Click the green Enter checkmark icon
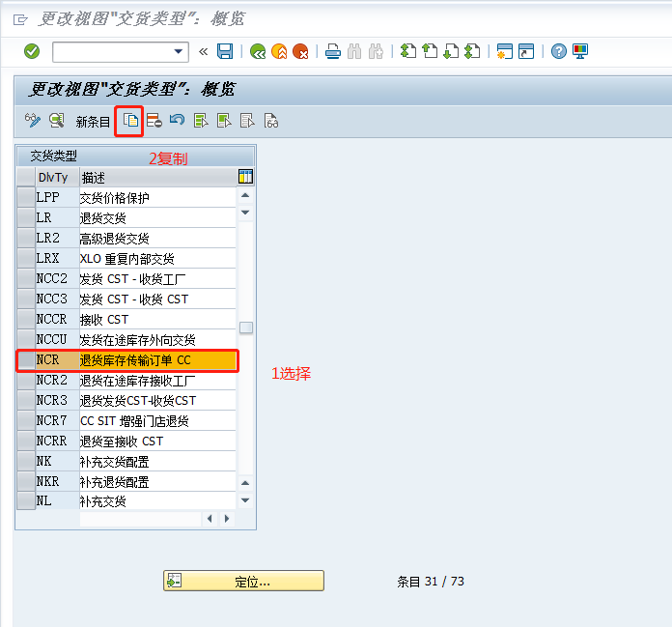Image resolution: width=672 pixels, height=627 pixels. pos(32,51)
